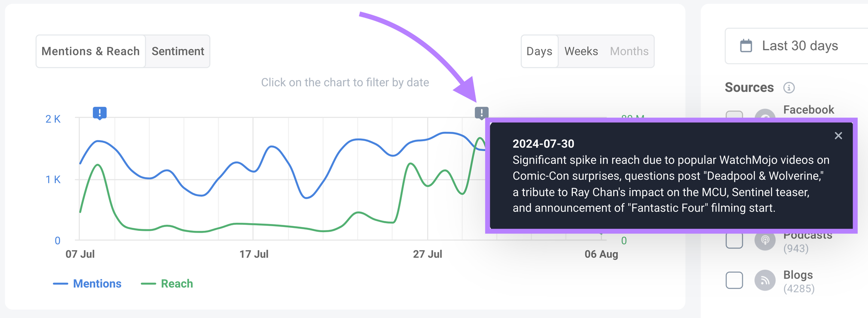The image size is (868, 318).
Task: Switch chart granularity to Months
Action: pyautogui.click(x=629, y=51)
